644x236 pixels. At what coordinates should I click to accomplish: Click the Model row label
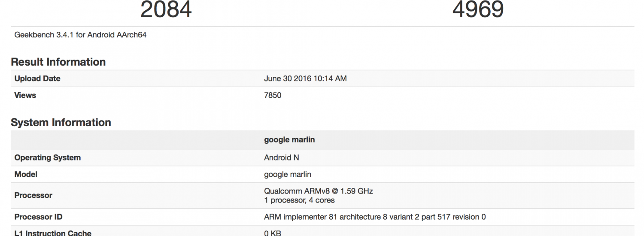click(x=26, y=174)
